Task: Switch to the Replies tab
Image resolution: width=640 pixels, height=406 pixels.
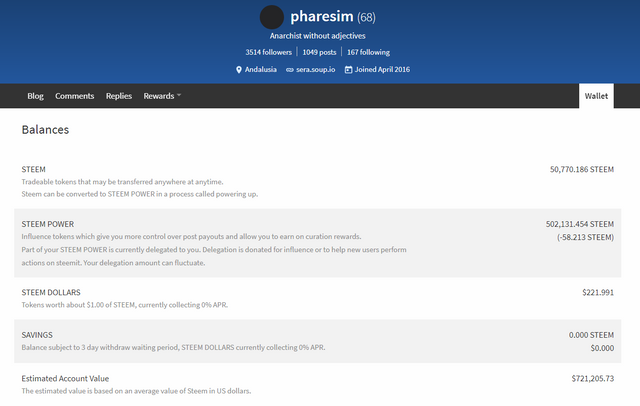Action: point(119,96)
